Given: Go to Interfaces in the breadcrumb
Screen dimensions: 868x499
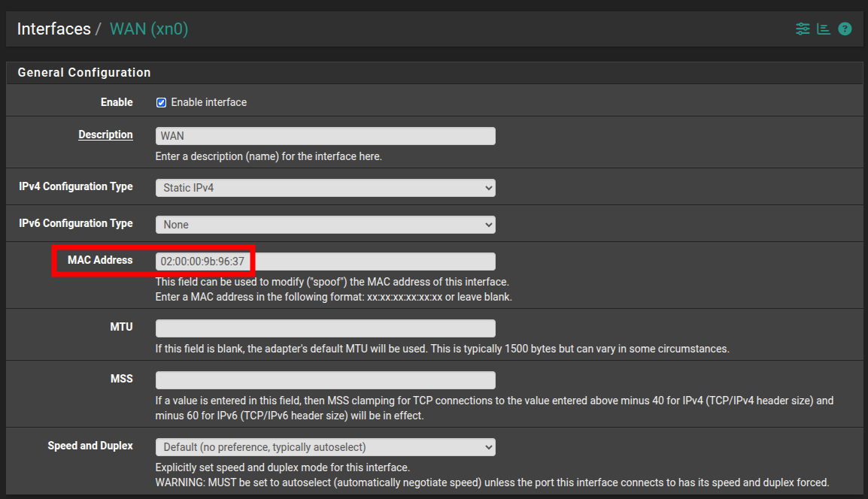Looking at the screenshot, I should click(x=53, y=29).
